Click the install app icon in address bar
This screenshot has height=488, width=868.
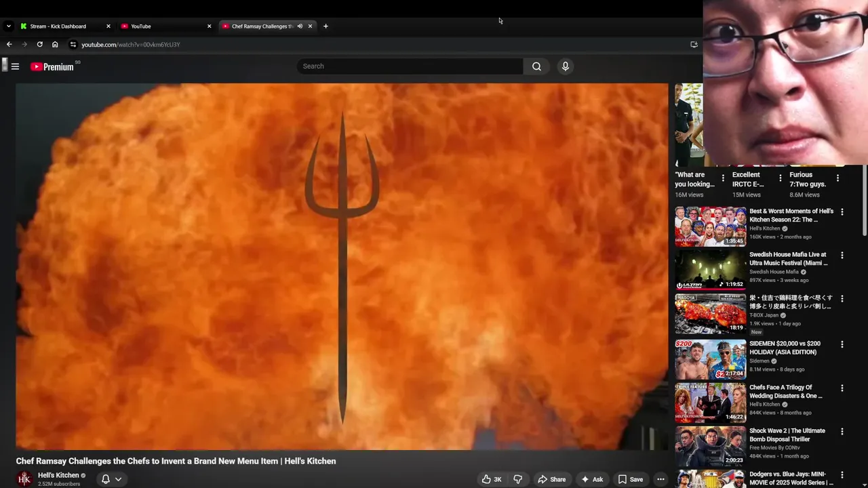click(x=694, y=44)
